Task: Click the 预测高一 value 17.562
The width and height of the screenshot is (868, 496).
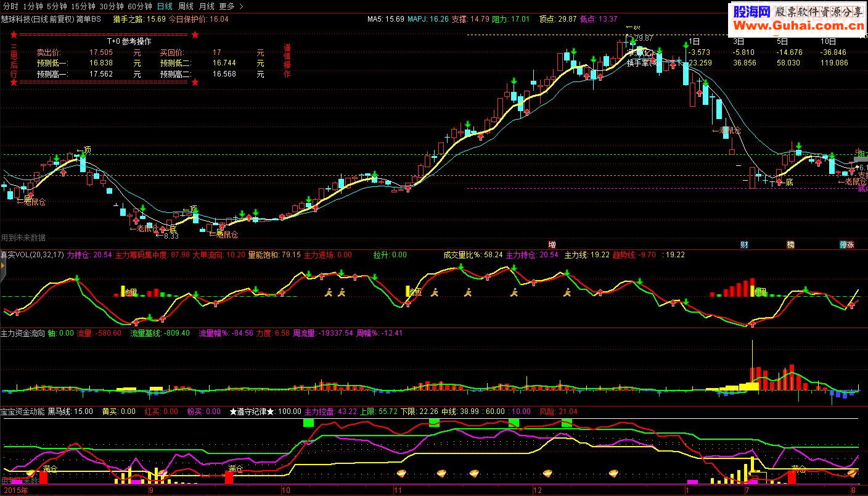Action: [100, 74]
